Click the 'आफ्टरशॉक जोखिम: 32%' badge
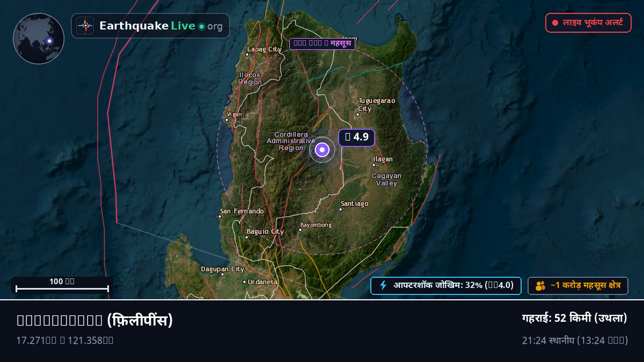This screenshot has width=644, height=362. [x=446, y=286]
